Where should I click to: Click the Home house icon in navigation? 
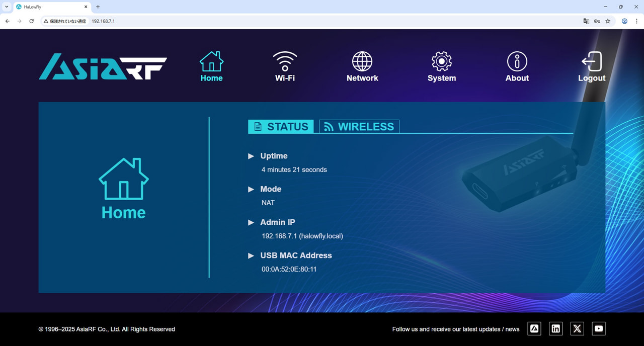point(211,62)
